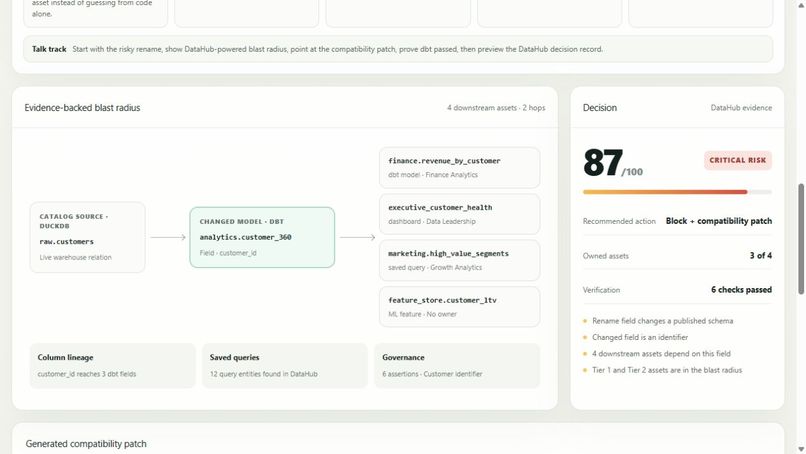Screen dimensions: 806x454
Task: Click the '3 of 4' owned assets value
Action: tap(761, 256)
